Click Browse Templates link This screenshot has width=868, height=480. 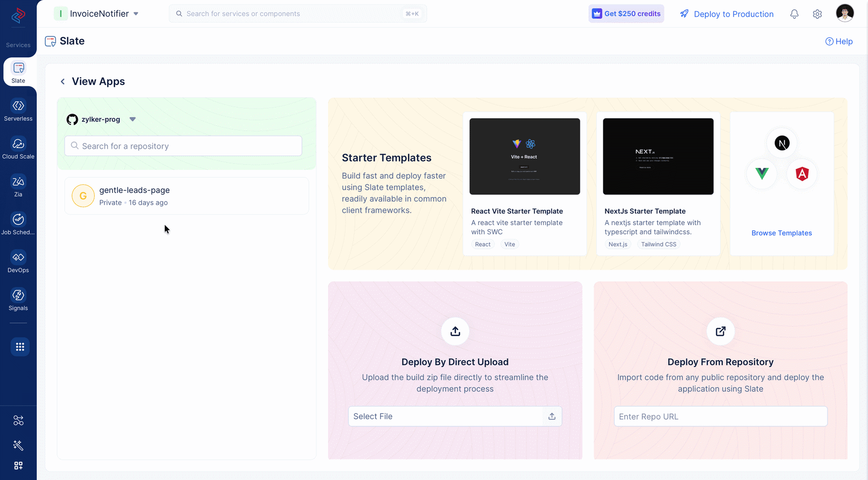coord(782,233)
